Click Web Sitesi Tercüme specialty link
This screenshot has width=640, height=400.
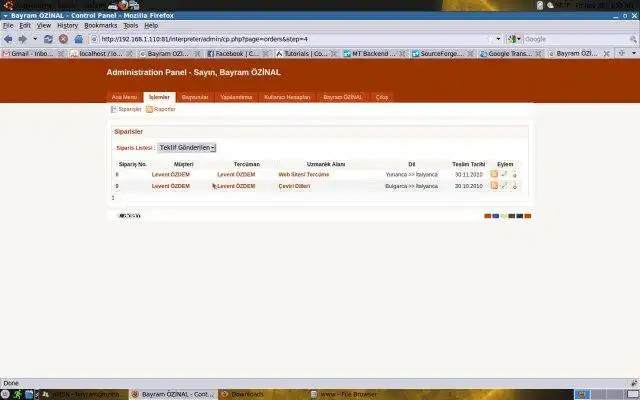[304, 175]
